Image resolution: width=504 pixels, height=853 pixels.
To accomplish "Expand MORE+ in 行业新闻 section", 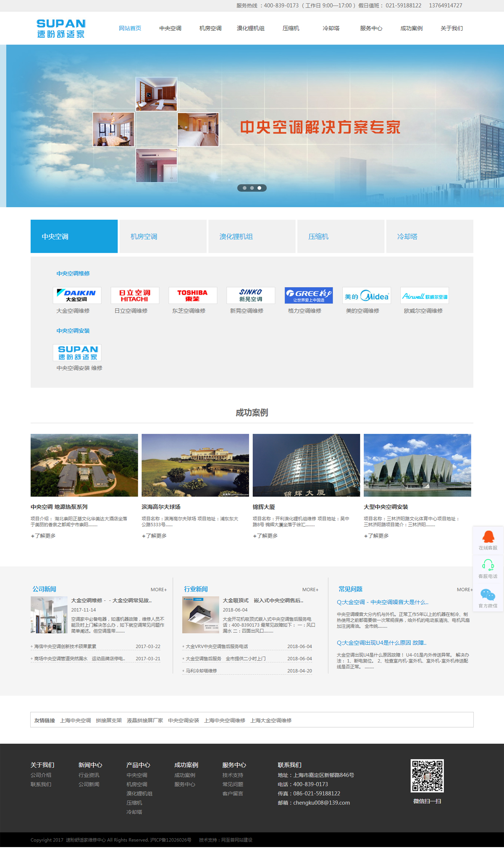I will [310, 590].
